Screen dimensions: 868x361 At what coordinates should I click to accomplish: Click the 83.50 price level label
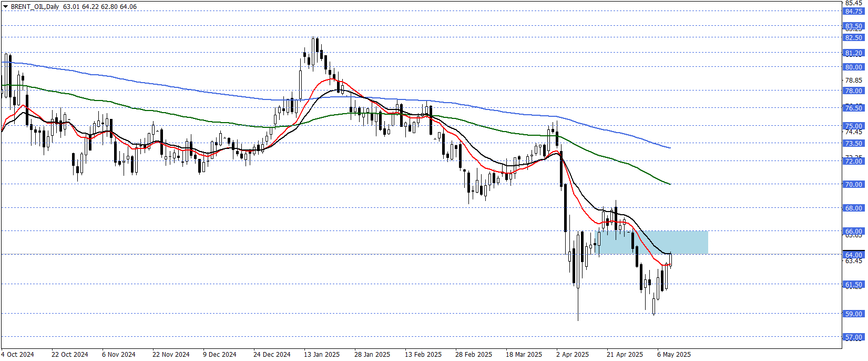click(853, 26)
